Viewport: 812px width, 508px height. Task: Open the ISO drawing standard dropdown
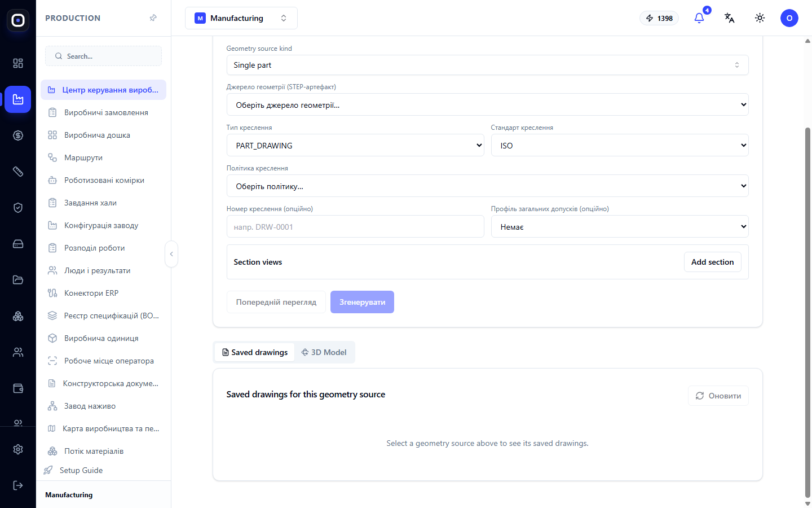tap(620, 145)
